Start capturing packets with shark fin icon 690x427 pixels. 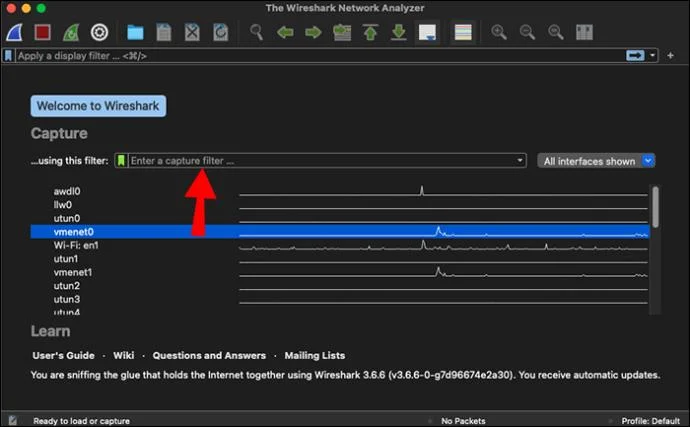point(15,33)
